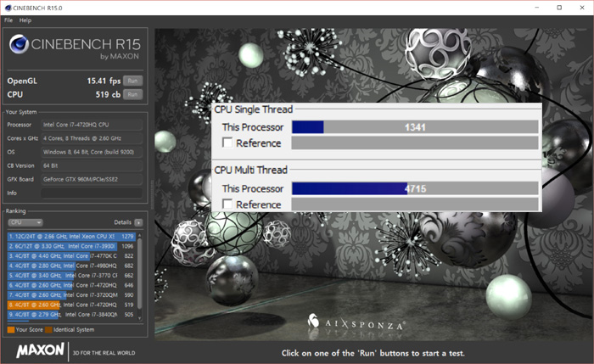This screenshot has width=594, height=364.
Task: Click the Multi Thread 4715 score bar
Action: click(x=415, y=188)
